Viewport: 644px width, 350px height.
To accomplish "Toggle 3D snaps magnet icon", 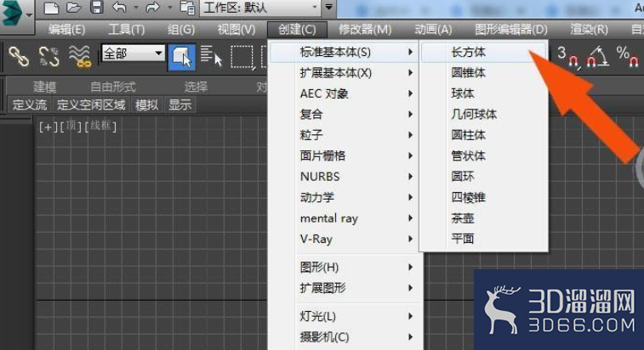I will pyautogui.click(x=568, y=56).
